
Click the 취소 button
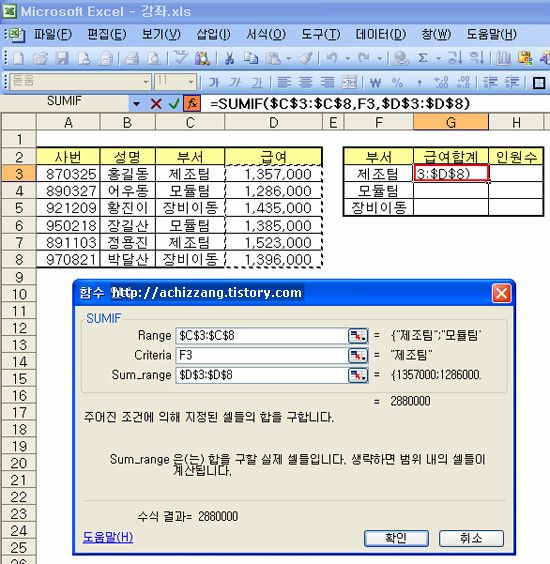pos(471,538)
